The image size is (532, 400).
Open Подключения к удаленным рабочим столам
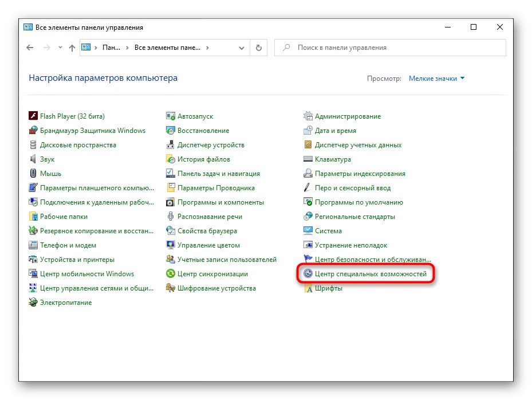point(97,202)
